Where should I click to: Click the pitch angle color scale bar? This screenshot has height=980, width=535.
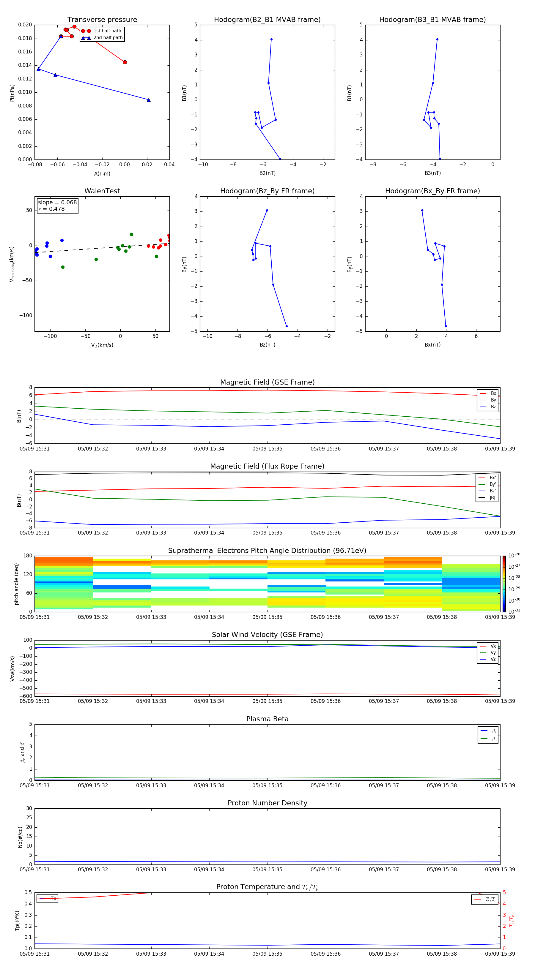click(x=504, y=584)
